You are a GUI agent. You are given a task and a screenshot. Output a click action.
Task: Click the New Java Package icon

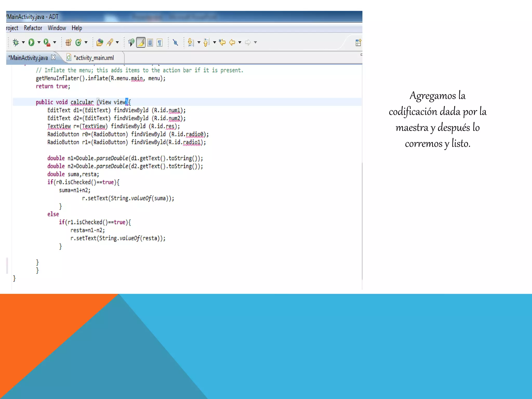click(x=69, y=42)
